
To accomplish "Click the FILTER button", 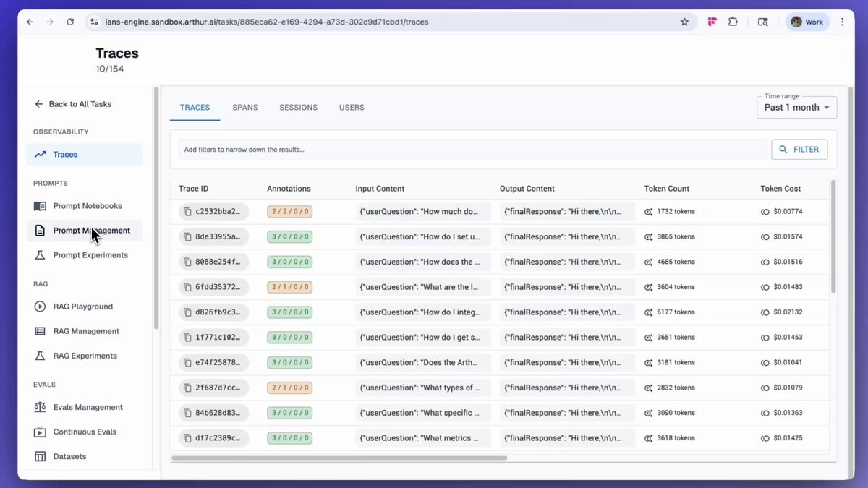I will point(799,150).
